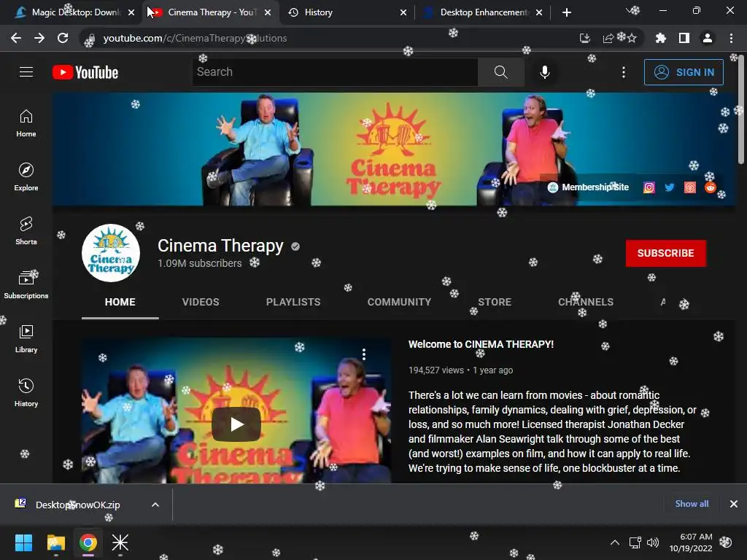The image size is (747, 560).
Task: Open channel's Instagram link icon
Action: point(649,187)
